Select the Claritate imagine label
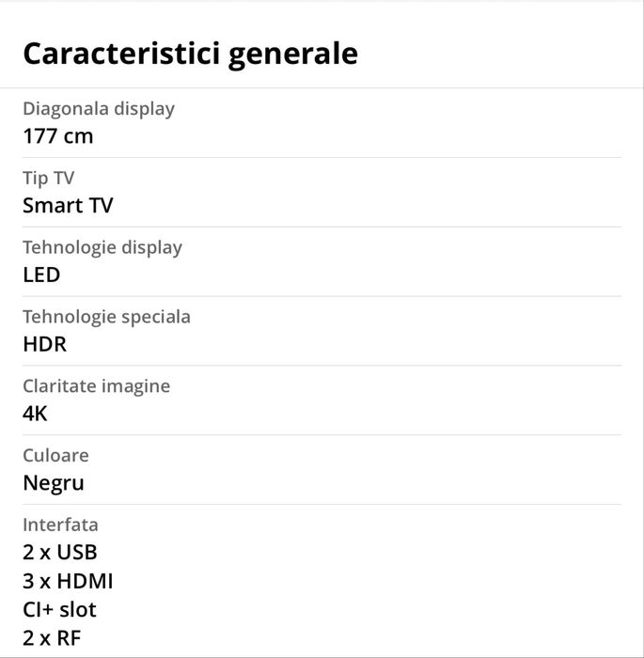 97,385
